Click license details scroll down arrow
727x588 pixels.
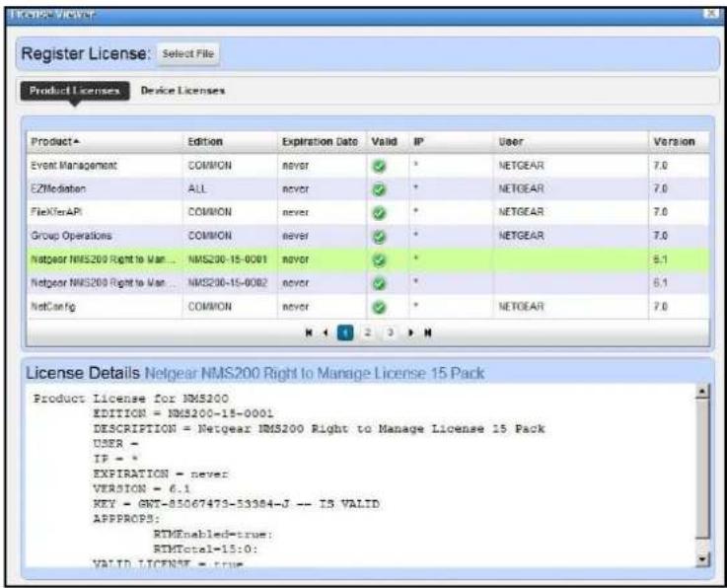click(703, 559)
